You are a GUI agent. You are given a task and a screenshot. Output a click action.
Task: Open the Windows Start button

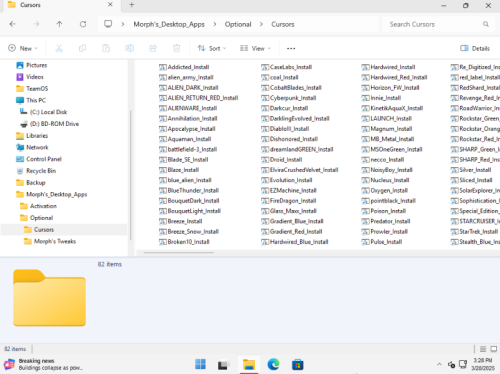(x=200, y=364)
